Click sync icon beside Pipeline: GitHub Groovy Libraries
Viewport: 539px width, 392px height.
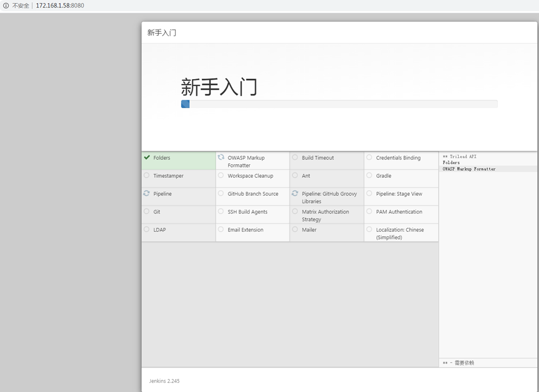(295, 194)
